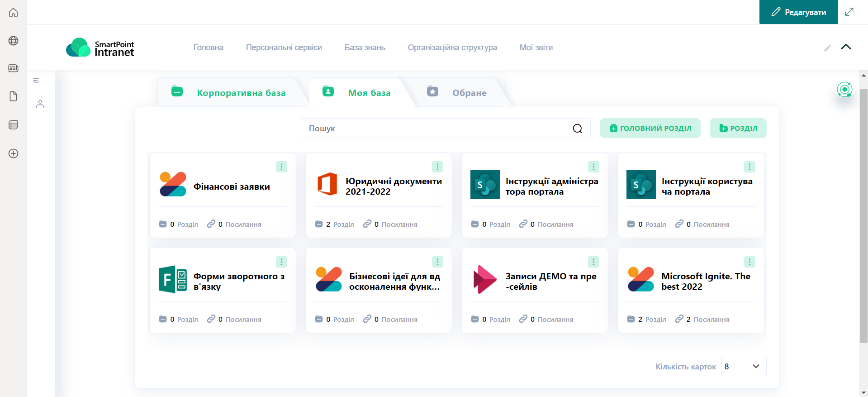Open the green floating assistant icon

[844, 90]
